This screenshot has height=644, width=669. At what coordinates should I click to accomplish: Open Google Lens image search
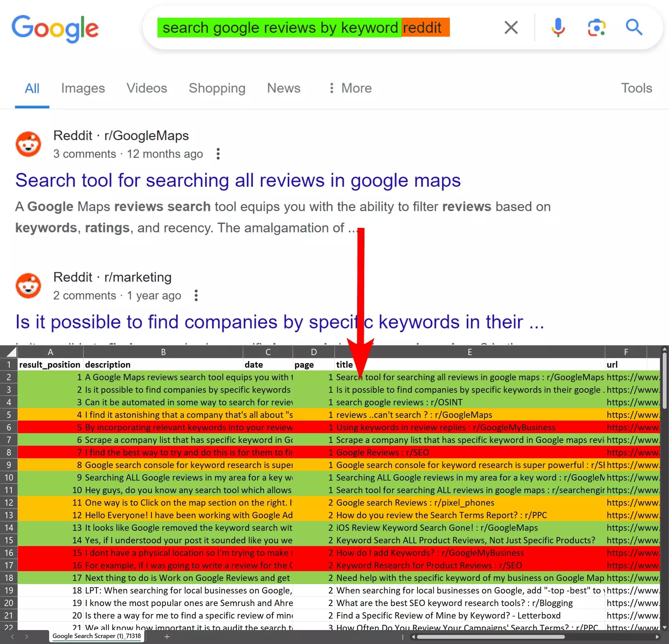pyautogui.click(x=596, y=28)
